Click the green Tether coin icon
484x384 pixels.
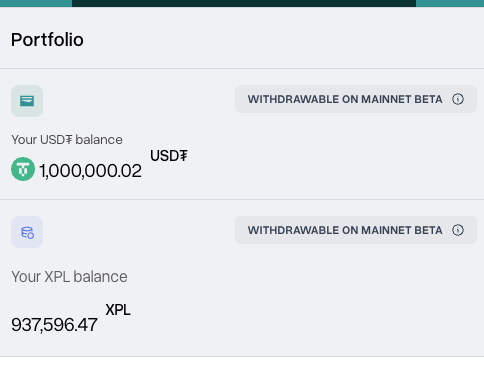click(23, 169)
